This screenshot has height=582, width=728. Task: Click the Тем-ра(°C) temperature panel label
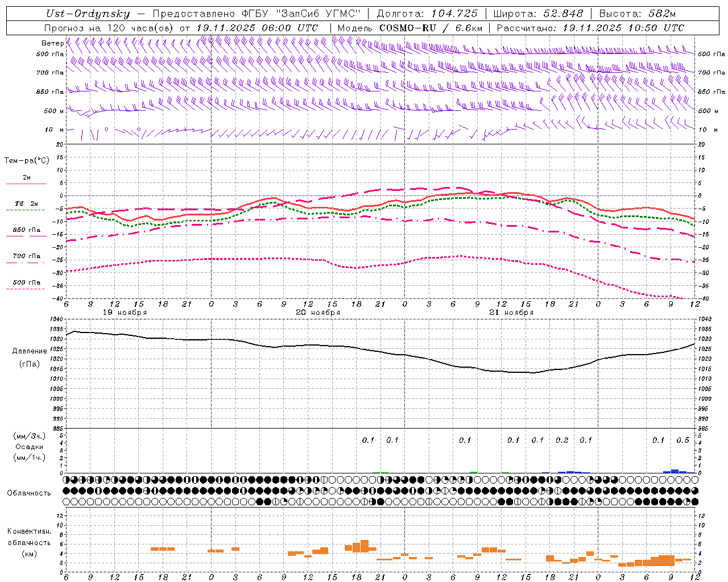pyautogui.click(x=27, y=161)
